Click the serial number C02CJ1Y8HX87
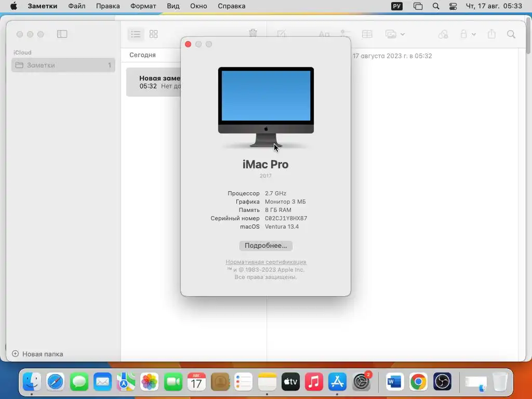Screen dimensions: 532x399 point(286,219)
